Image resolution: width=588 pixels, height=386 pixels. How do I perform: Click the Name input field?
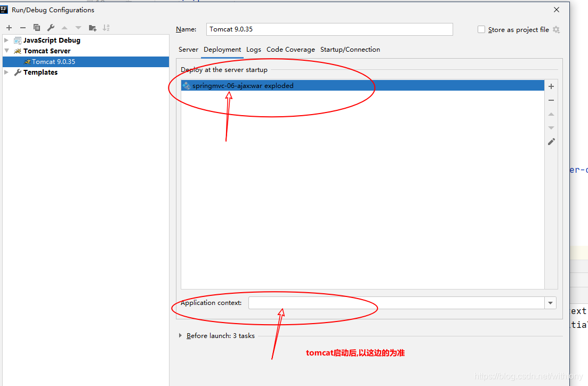coord(329,29)
